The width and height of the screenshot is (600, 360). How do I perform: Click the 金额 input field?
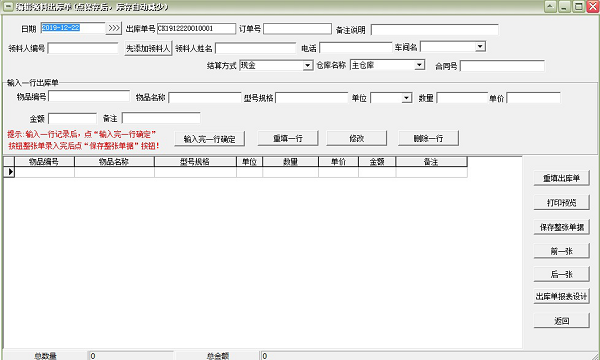tap(72, 118)
